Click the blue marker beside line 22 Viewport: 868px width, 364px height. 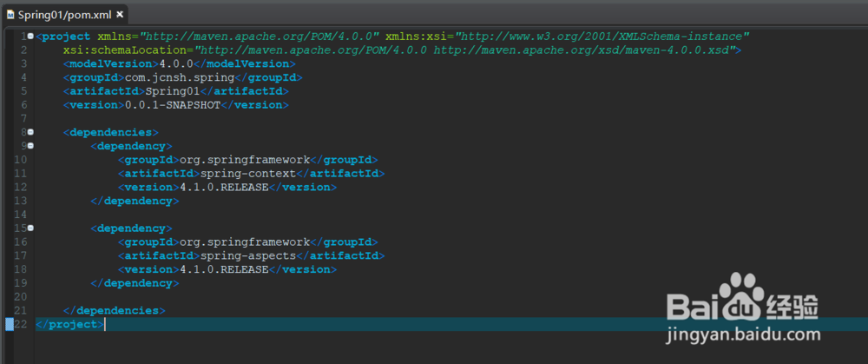[10, 324]
